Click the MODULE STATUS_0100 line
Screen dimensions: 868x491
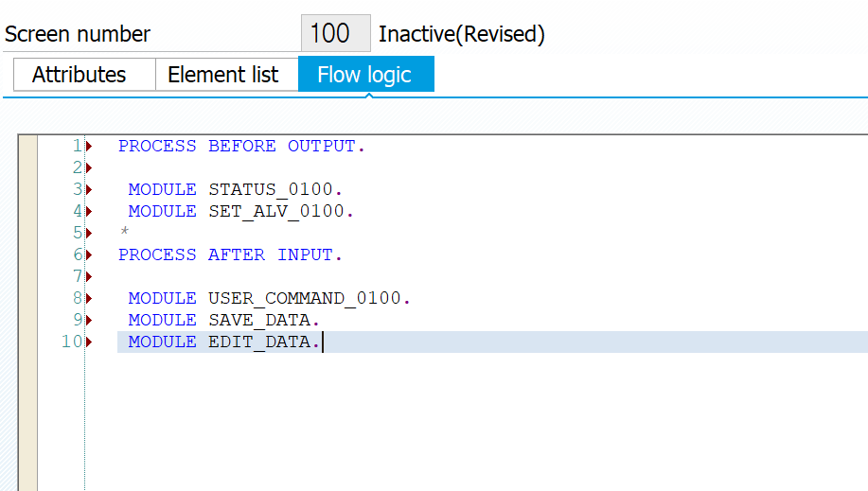(236, 189)
